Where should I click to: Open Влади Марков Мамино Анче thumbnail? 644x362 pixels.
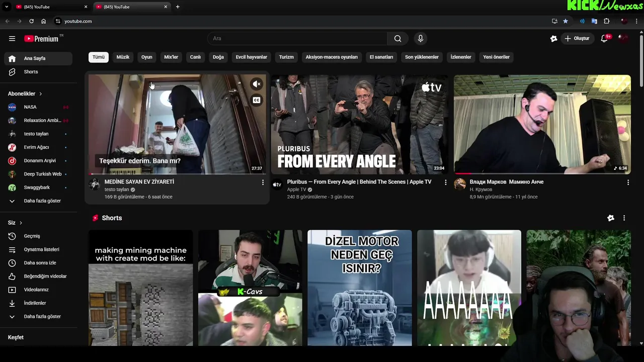click(x=542, y=124)
